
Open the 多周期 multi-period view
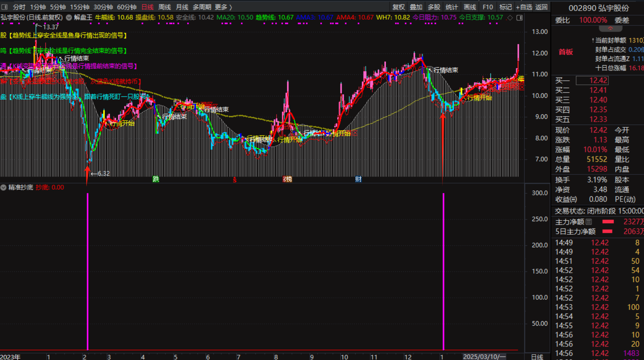click(x=202, y=7)
